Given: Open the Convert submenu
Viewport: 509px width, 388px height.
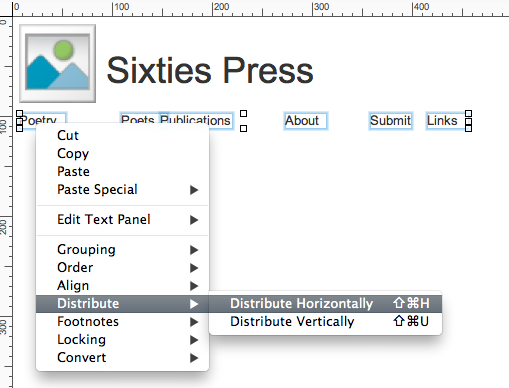Looking at the screenshot, I should [122, 358].
